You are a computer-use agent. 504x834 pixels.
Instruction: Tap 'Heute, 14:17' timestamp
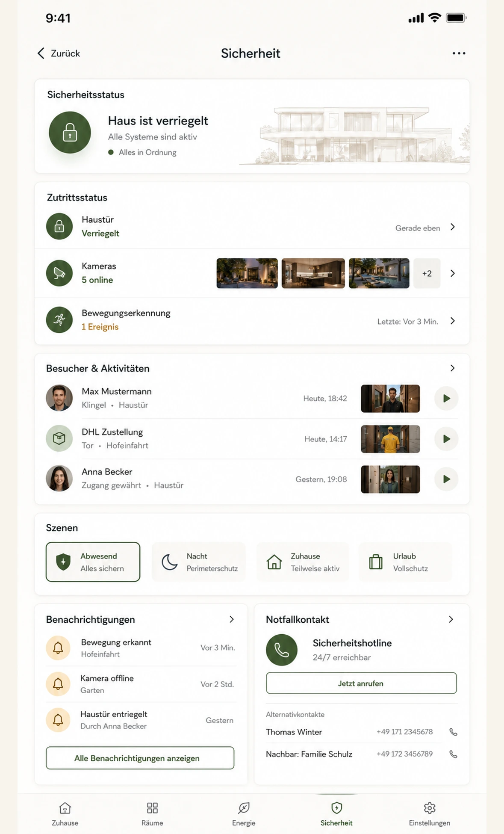click(x=326, y=439)
